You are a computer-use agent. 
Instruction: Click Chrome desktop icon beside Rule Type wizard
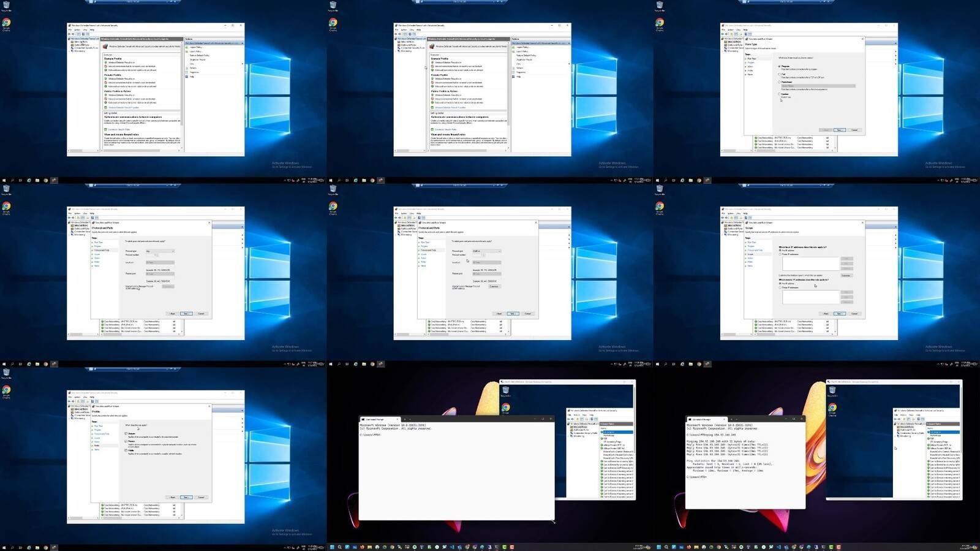click(660, 23)
